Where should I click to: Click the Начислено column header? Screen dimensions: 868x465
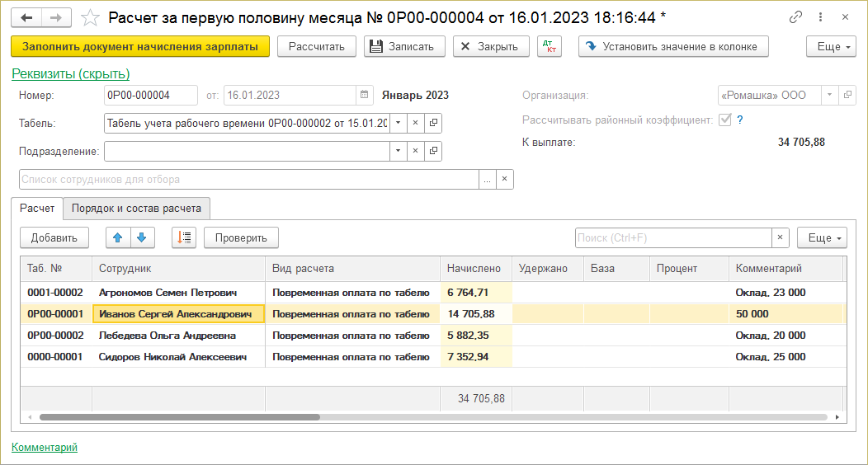(476, 269)
